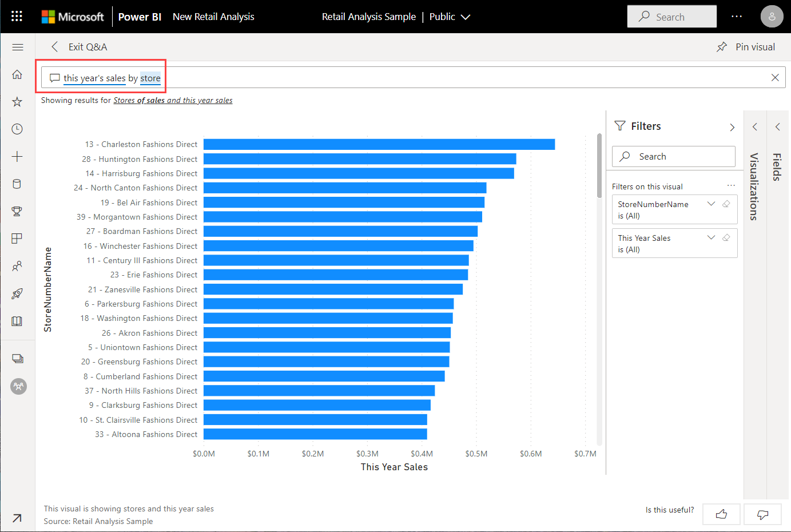The image size is (791, 532).
Task: Expand the StoreNumberName filter card
Action: pyautogui.click(x=711, y=204)
